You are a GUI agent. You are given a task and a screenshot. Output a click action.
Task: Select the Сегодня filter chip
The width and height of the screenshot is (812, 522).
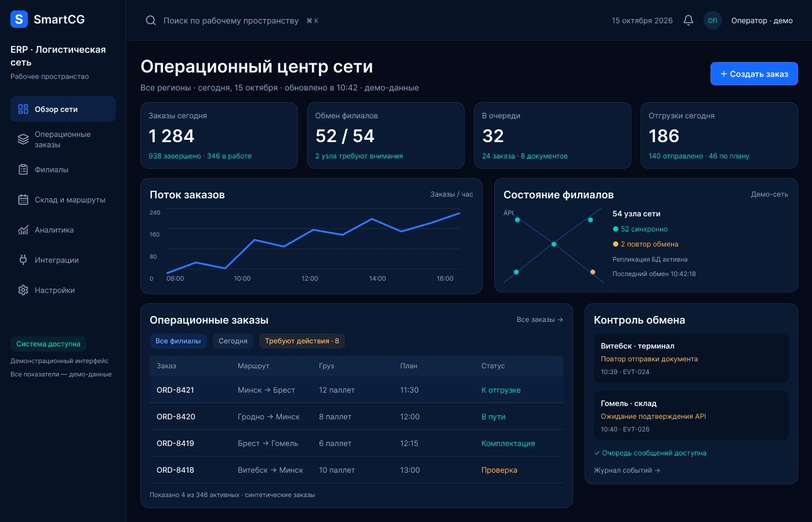[x=233, y=341]
